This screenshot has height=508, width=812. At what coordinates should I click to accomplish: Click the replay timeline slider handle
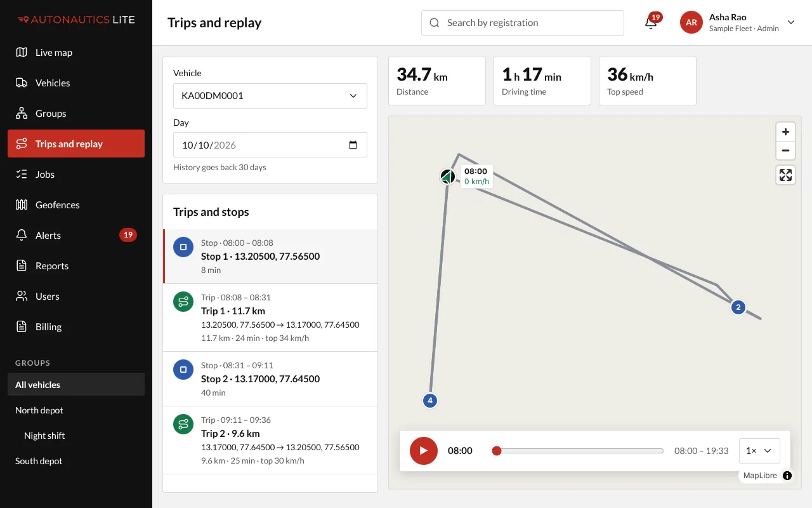point(497,451)
